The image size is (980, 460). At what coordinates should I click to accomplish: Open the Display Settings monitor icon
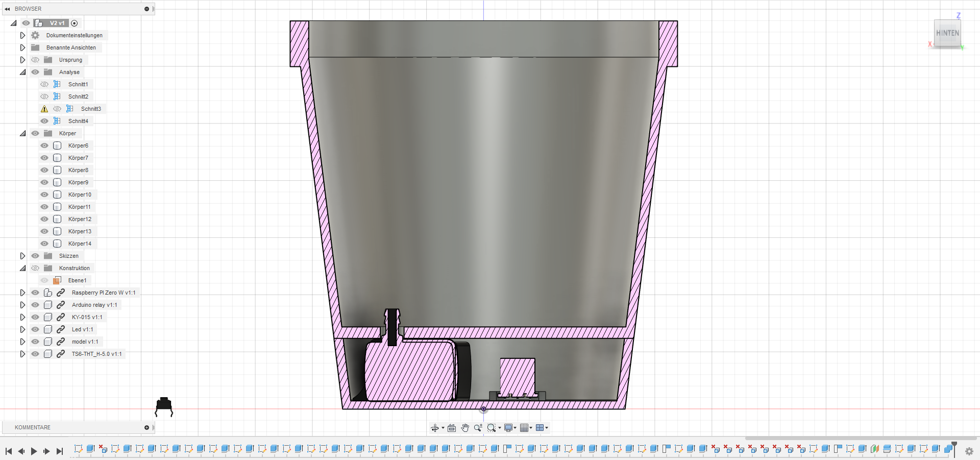tap(508, 428)
